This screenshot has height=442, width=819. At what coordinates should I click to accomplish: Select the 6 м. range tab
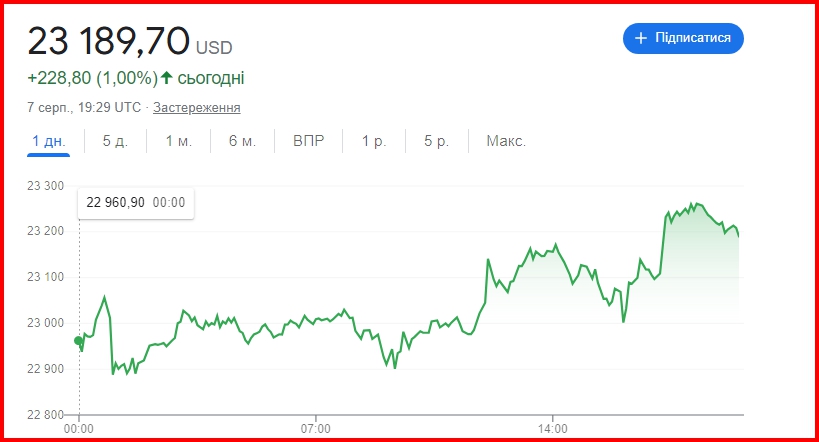[242, 141]
